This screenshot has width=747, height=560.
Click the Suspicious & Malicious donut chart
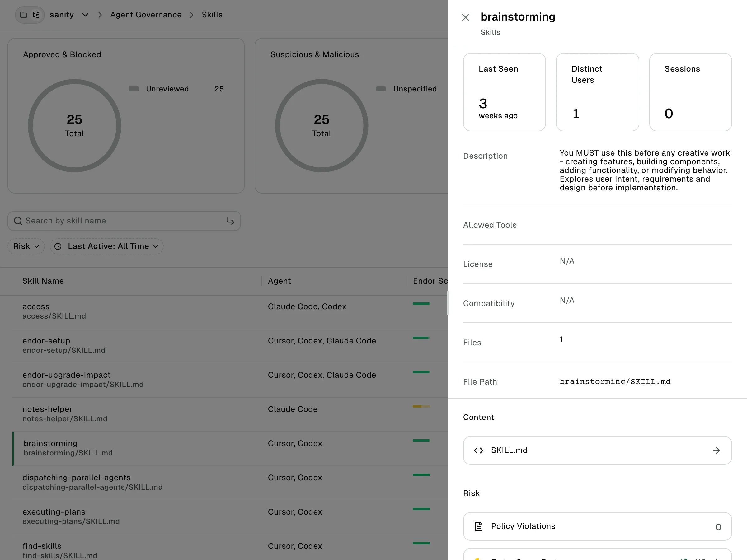[322, 126]
